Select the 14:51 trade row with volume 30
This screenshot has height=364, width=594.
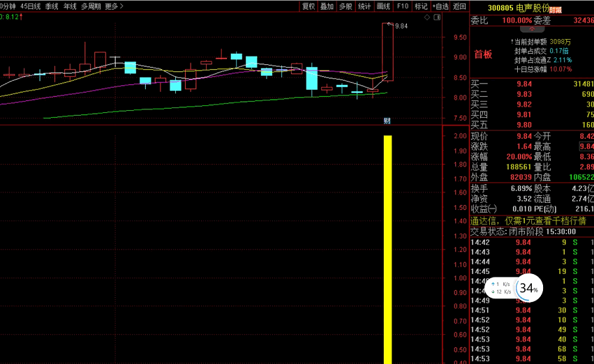(x=532, y=310)
